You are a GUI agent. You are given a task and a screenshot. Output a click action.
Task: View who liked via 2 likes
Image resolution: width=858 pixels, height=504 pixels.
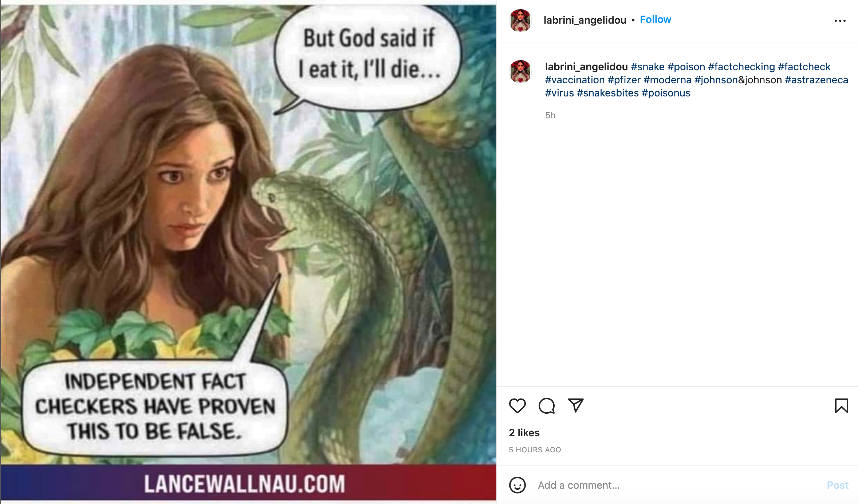pyautogui.click(x=524, y=433)
